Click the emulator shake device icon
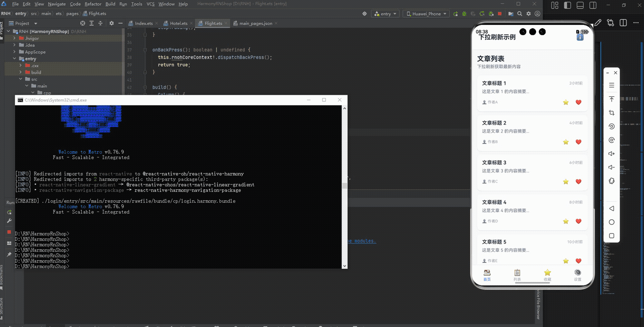Screen dimensions: 644x327 tap(611, 181)
